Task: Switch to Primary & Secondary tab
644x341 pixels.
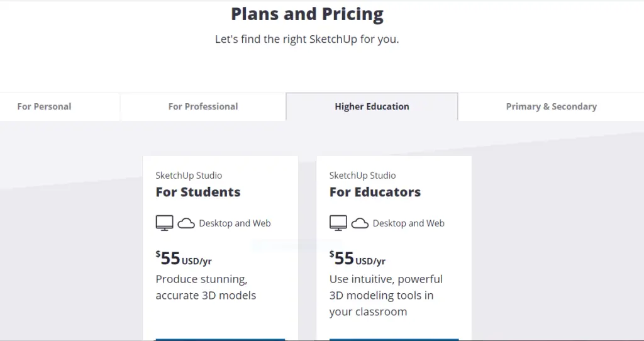Action: tap(551, 106)
